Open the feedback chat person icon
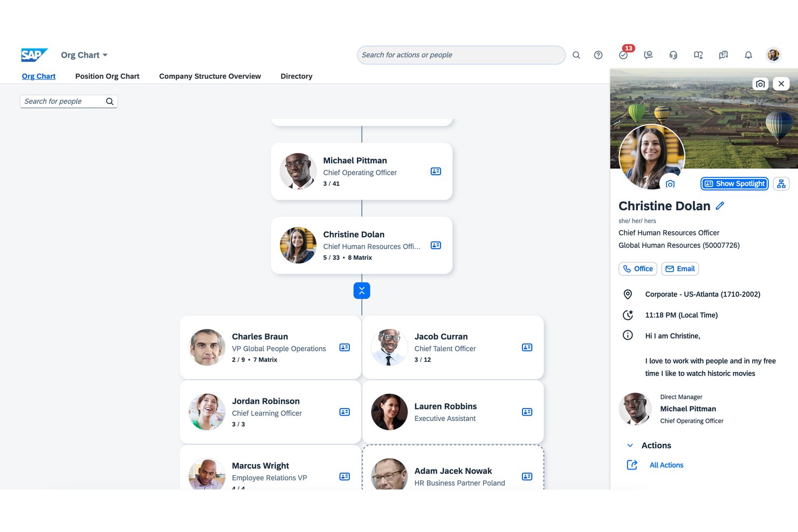 pos(648,55)
